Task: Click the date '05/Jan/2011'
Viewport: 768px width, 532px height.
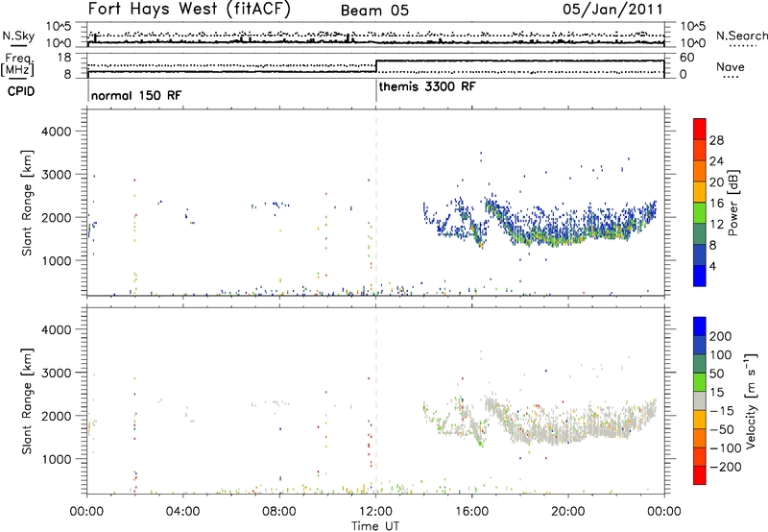Action: pos(612,10)
